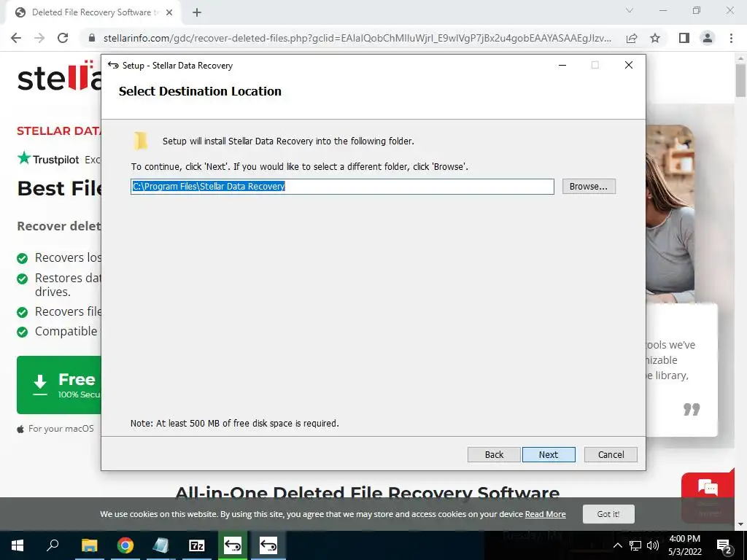Viewport: 747px width, 560px height.
Task: Cancel the Stellar Data Recovery setup
Action: (x=611, y=454)
